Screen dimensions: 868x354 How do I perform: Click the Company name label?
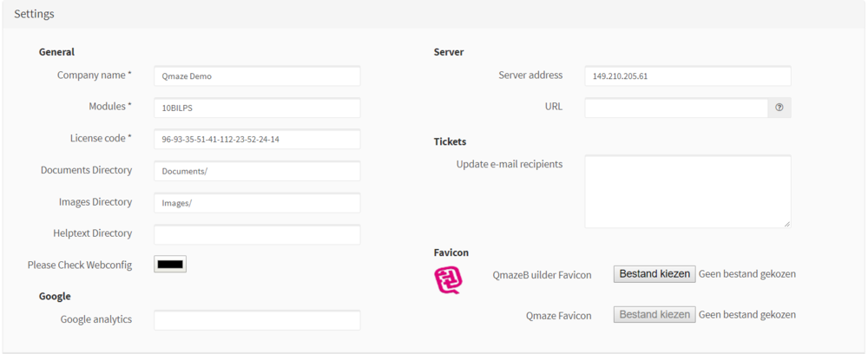(94, 75)
